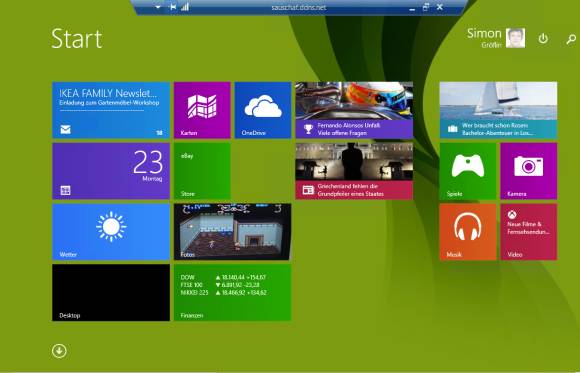Open the IKEA FAMILY Newsletter mail tile
Screen dimensions: 580x373
(x=111, y=110)
